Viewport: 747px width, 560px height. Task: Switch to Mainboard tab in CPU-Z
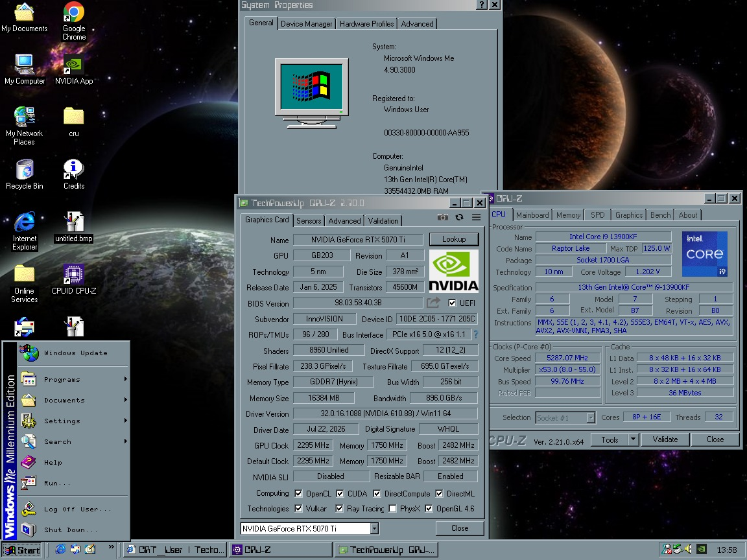(x=532, y=215)
